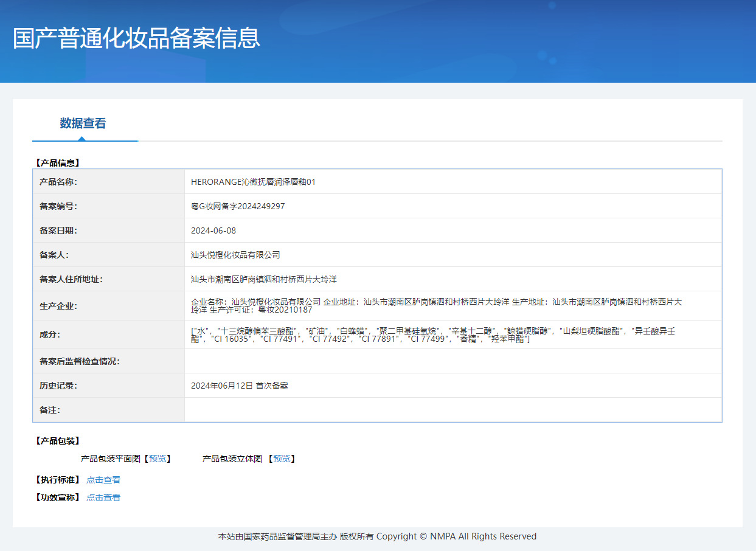Click the 产品名称 row label

[58, 182]
